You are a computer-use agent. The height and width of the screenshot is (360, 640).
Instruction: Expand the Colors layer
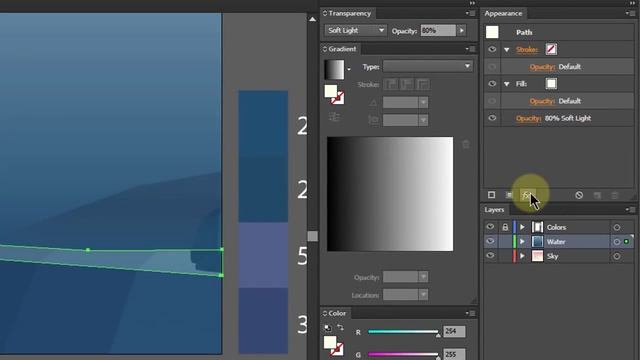(522, 227)
